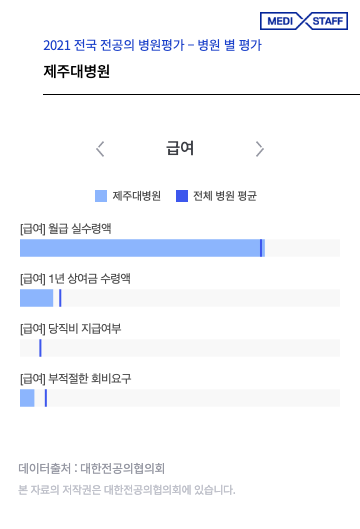The width and height of the screenshot is (360, 529).
Task: Go to the next category with right chevron
Action: (259, 149)
